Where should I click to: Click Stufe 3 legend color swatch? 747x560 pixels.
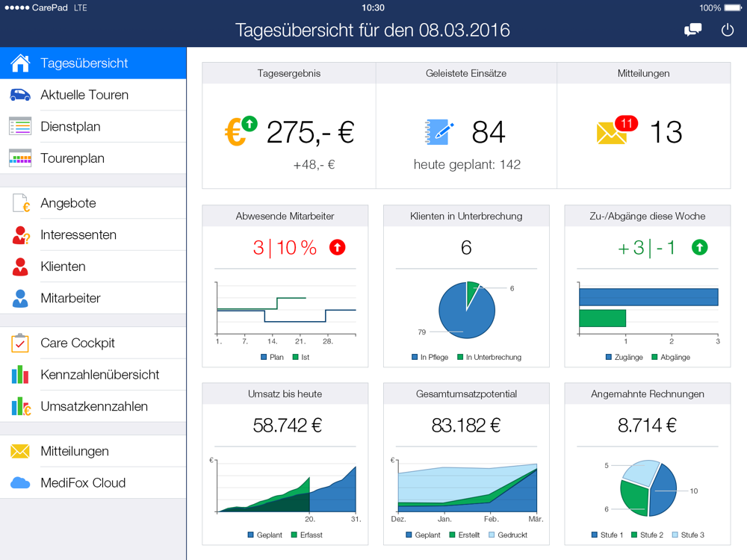tap(675, 535)
